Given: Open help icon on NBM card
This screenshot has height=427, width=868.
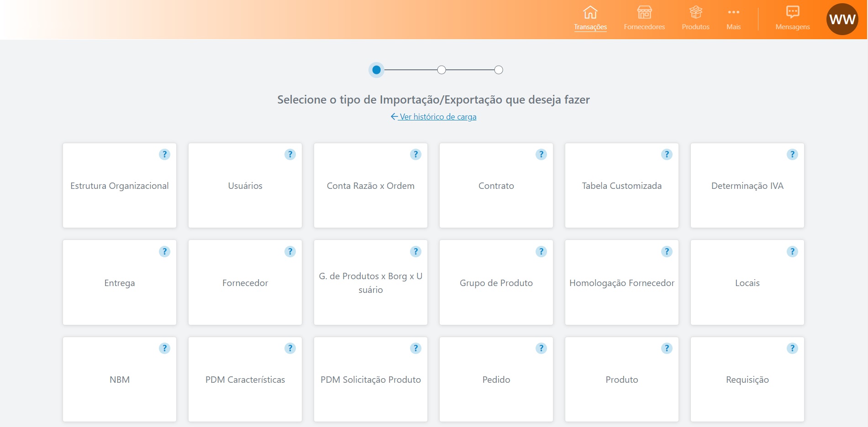Looking at the screenshot, I should pyautogui.click(x=164, y=349).
